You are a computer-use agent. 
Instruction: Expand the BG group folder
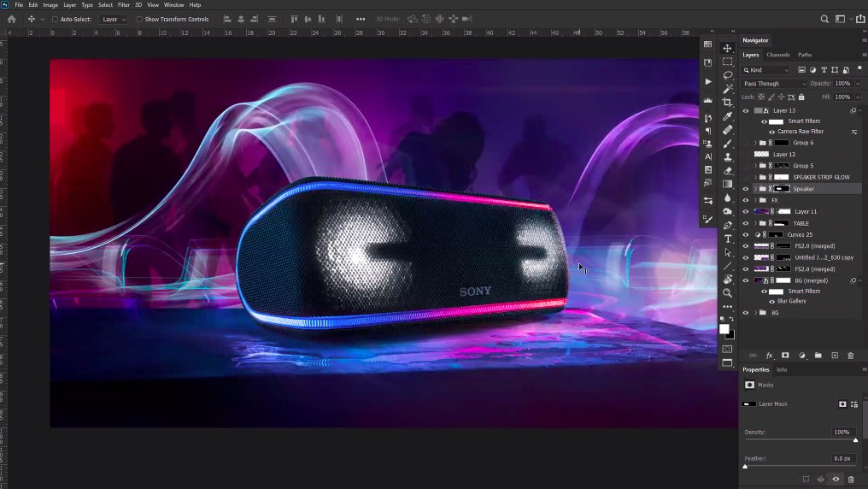(x=755, y=313)
